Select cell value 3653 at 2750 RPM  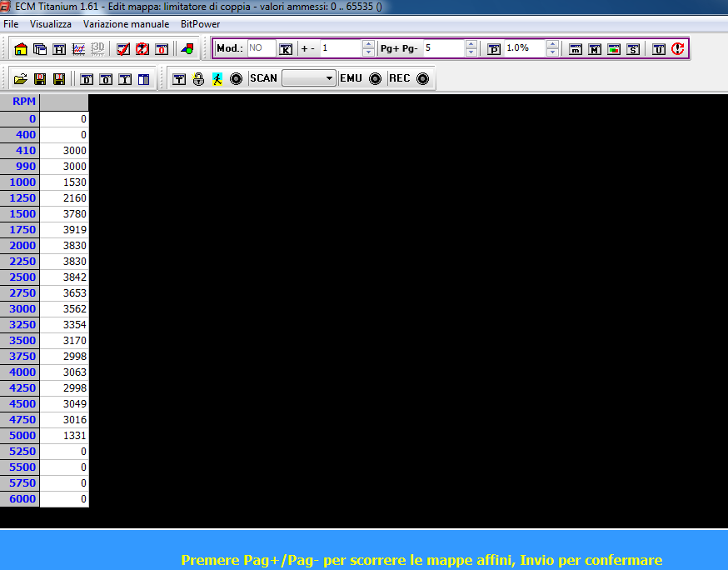point(64,292)
